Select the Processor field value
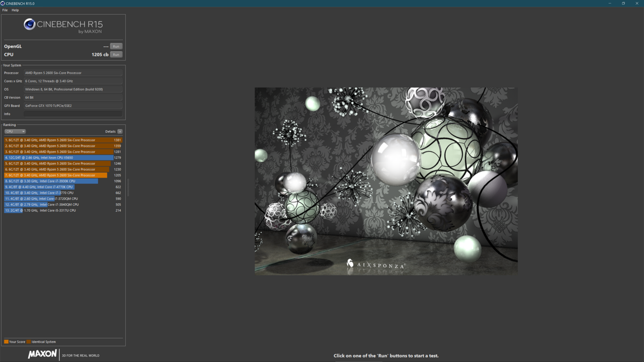644x362 pixels. click(73, 73)
